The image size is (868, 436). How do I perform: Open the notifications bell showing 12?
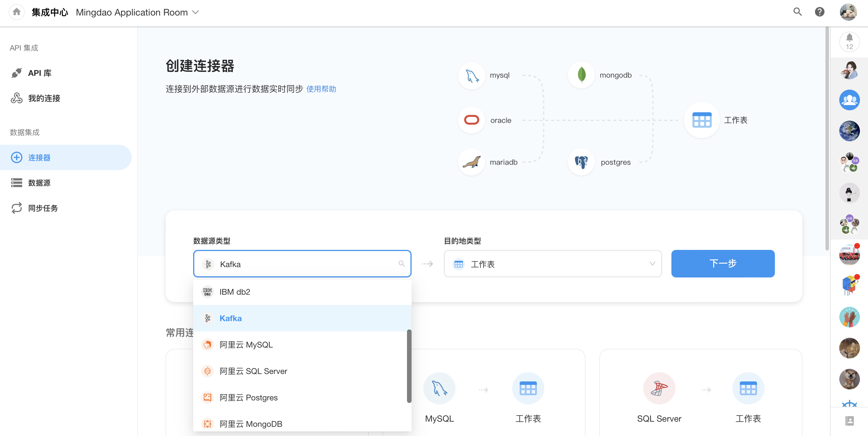click(x=849, y=42)
